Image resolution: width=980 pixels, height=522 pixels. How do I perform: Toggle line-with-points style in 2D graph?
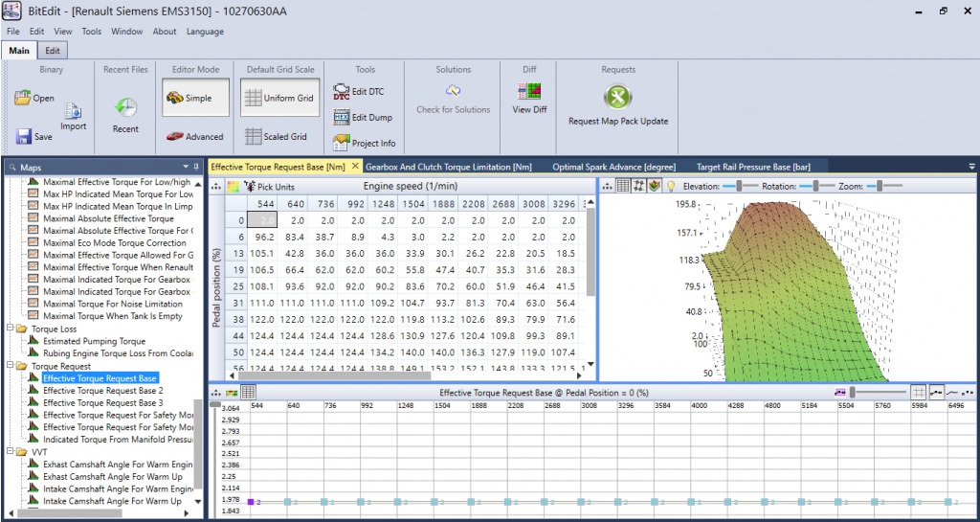(x=936, y=392)
